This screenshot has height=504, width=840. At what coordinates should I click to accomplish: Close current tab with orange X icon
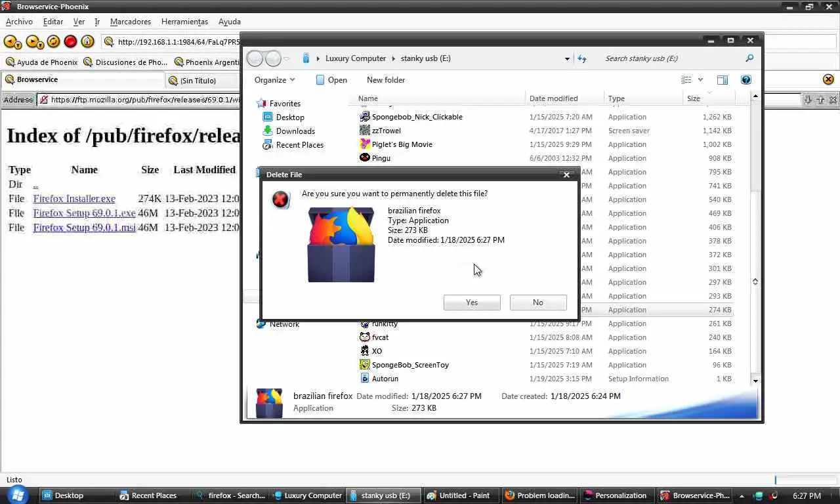coord(828,79)
